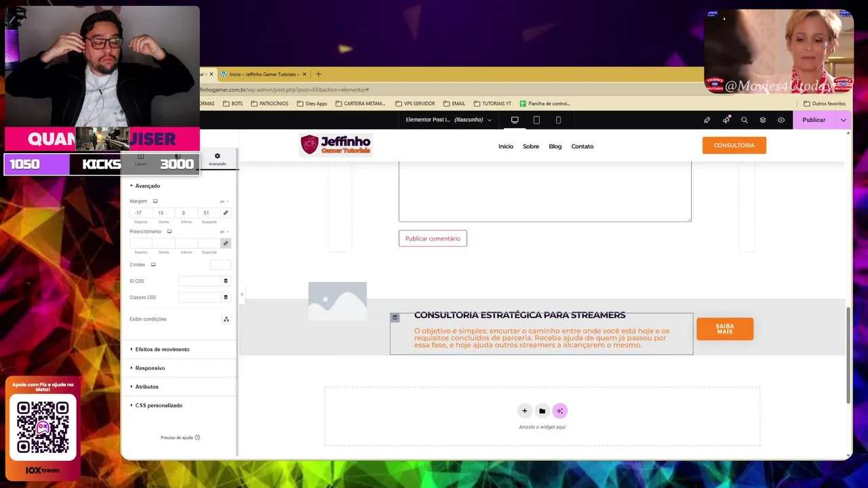This screenshot has width=868, height=488.
Task: Click the SAIBA MAIS button
Action: coord(725,329)
